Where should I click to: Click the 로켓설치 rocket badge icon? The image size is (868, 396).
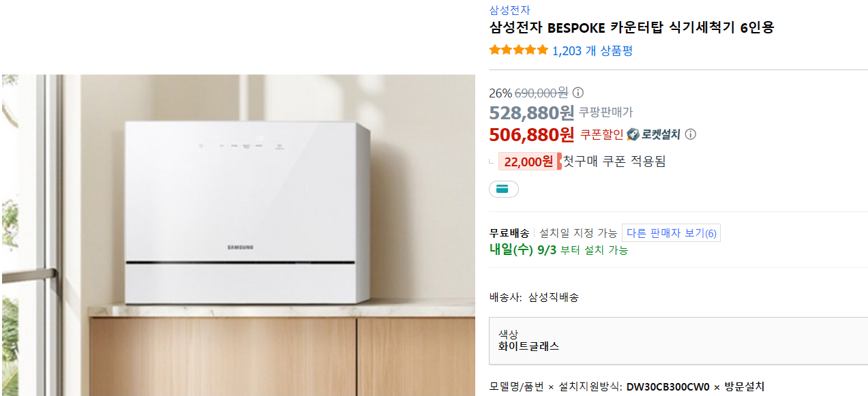pyautogui.click(x=633, y=134)
